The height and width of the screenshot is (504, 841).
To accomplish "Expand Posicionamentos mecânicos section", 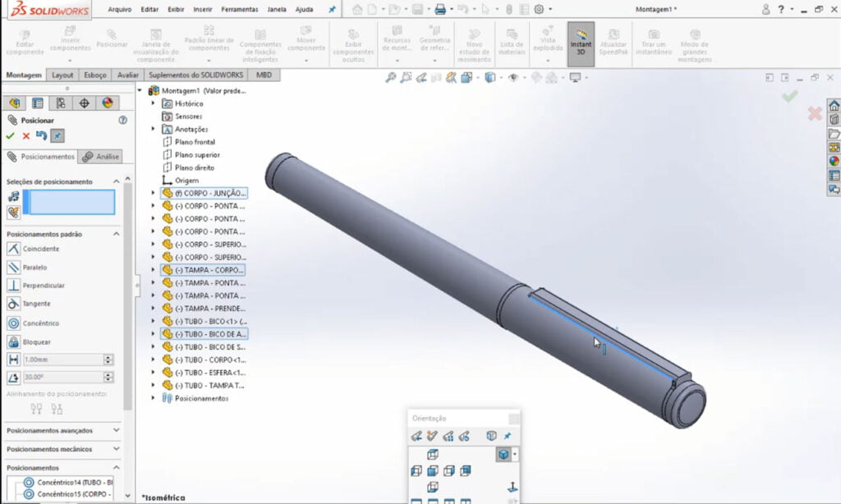I will point(117,449).
